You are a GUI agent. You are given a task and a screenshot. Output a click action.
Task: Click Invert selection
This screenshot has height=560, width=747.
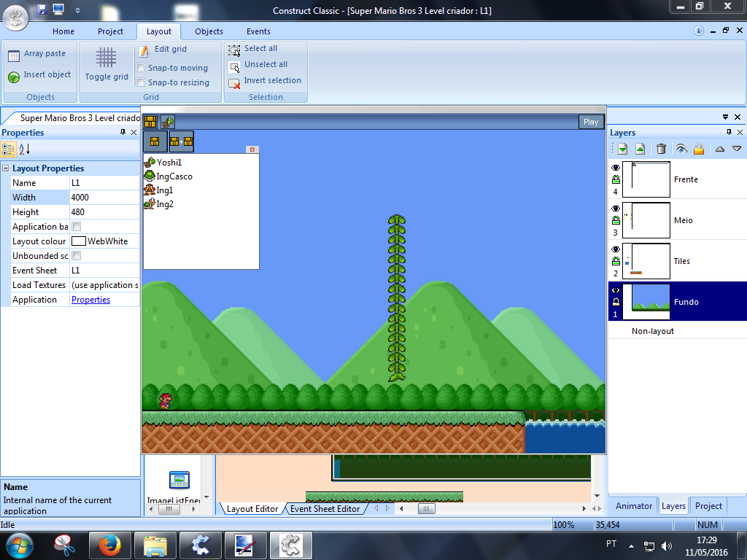pos(264,81)
